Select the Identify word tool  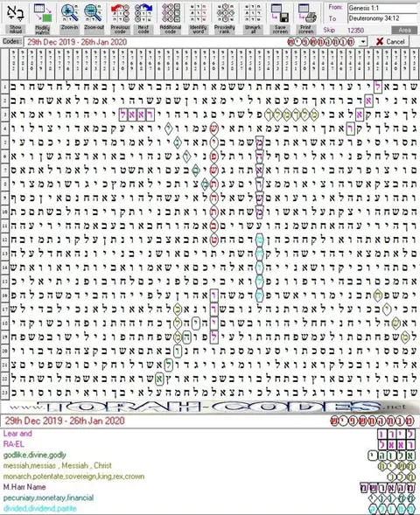coord(198,17)
